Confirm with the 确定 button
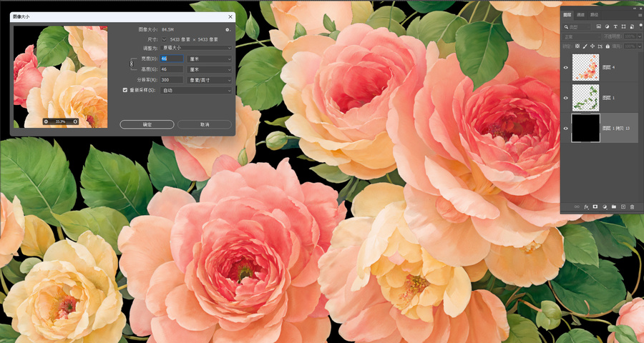This screenshot has height=343, width=644. click(147, 124)
